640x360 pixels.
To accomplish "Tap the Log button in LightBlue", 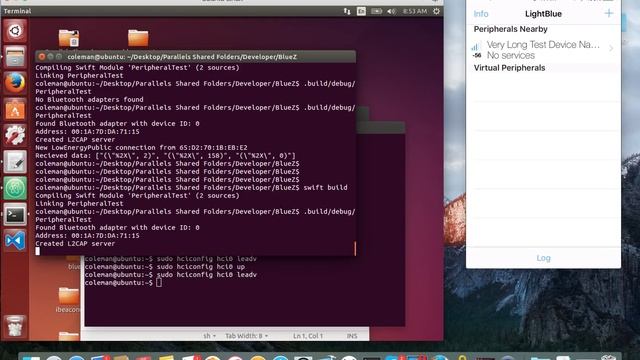I will coord(543,258).
